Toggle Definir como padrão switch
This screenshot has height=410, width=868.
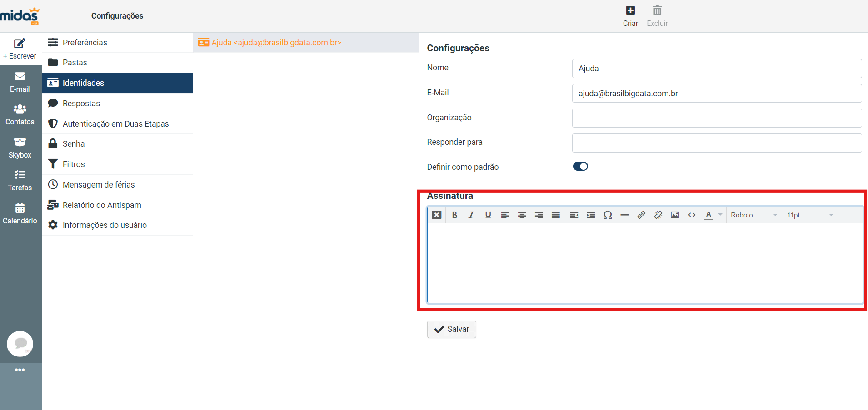tap(580, 167)
